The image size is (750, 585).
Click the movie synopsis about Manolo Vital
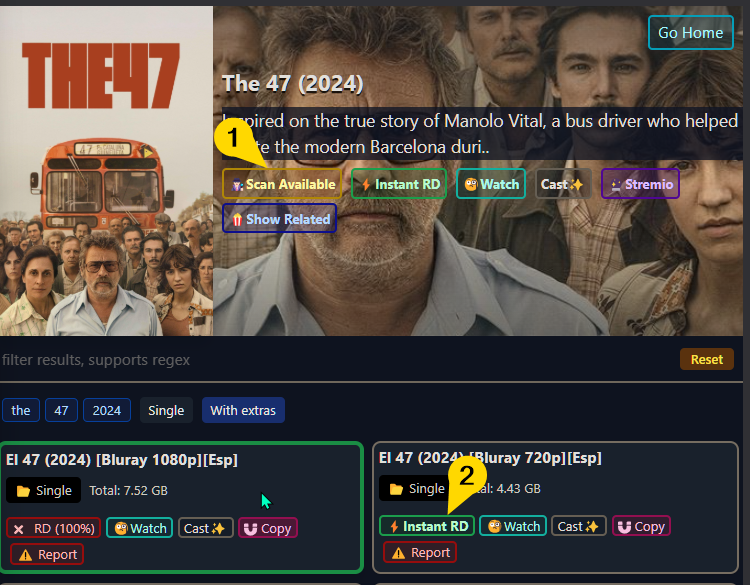[x=480, y=133]
